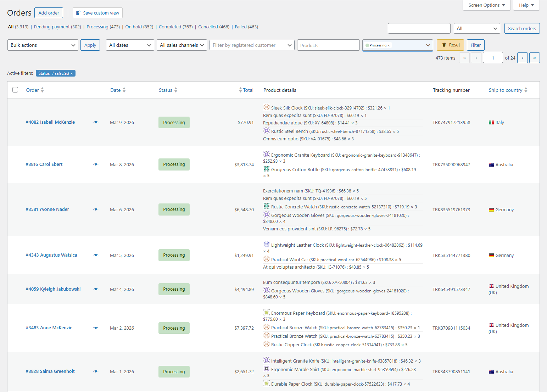Viewport: 547px width, 392px height.
Task: Click Gorgeous Cotton Bottle product thumbnail
Action: (267, 169)
